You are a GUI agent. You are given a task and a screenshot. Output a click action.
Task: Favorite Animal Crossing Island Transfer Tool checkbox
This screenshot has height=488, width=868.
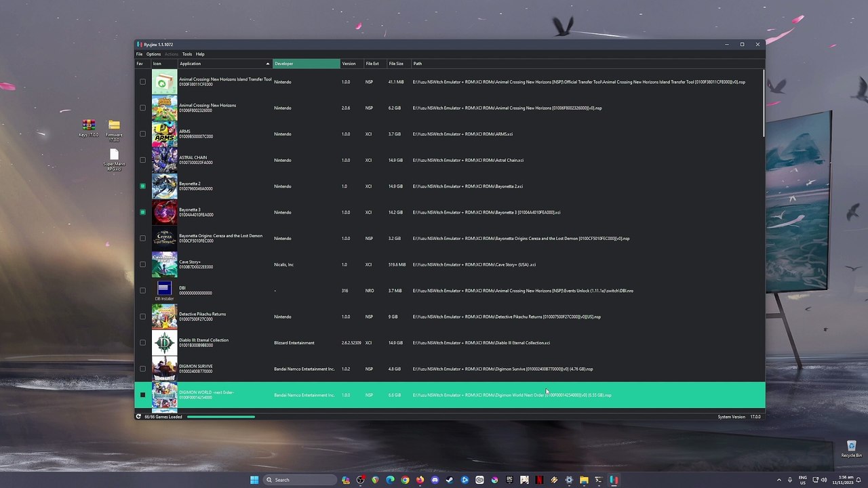click(142, 82)
